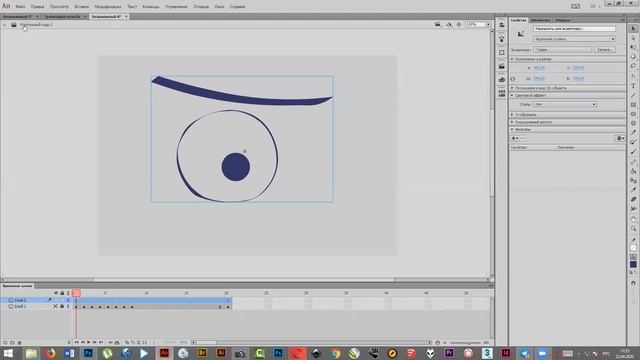Select the Pen tool
This screenshot has width=640, height=360.
click(633, 76)
